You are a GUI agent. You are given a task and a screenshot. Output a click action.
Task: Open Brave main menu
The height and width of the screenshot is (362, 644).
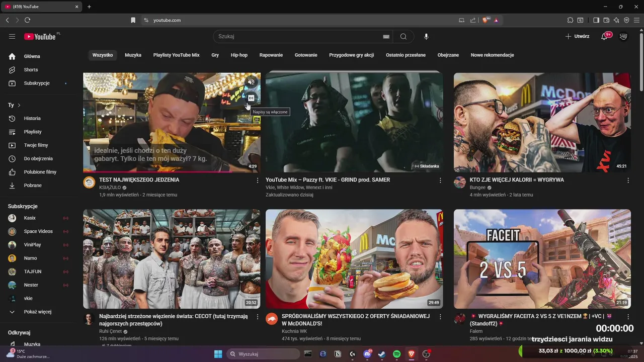tap(637, 20)
